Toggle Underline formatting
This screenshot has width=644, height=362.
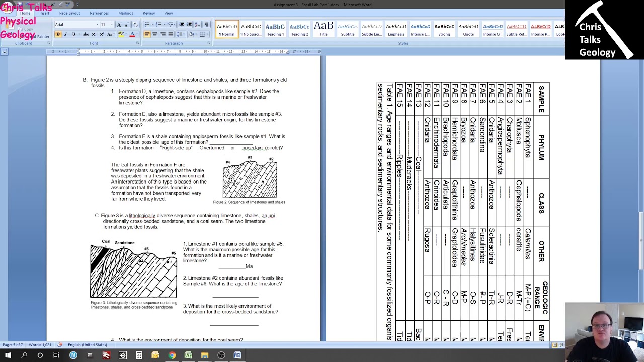[x=74, y=34]
